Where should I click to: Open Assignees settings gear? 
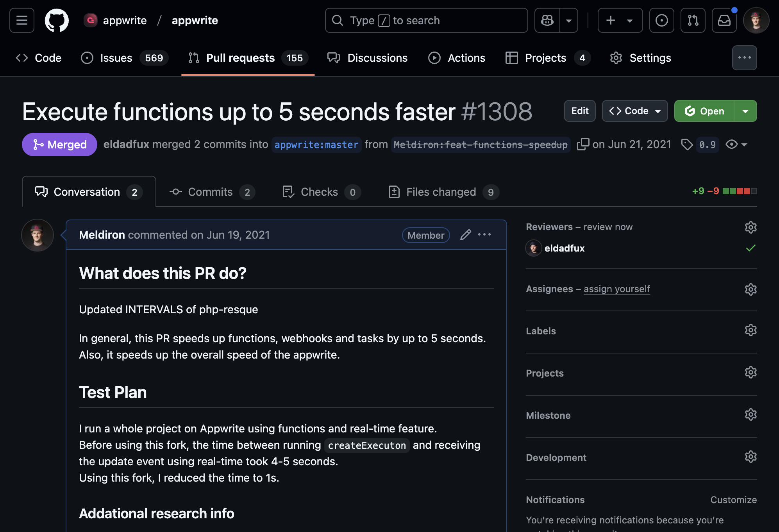(x=750, y=289)
